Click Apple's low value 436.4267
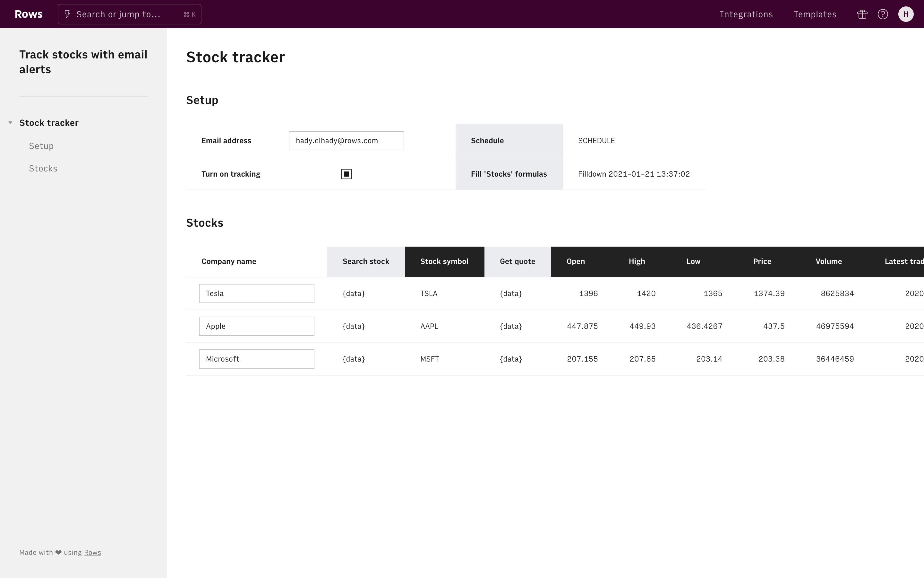 (705, 326)
